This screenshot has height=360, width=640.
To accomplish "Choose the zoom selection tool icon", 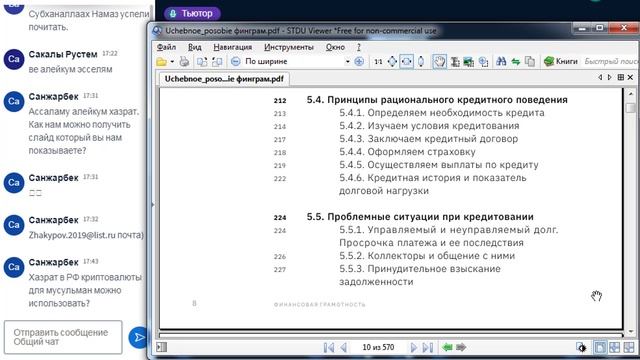I will [484, 62].
